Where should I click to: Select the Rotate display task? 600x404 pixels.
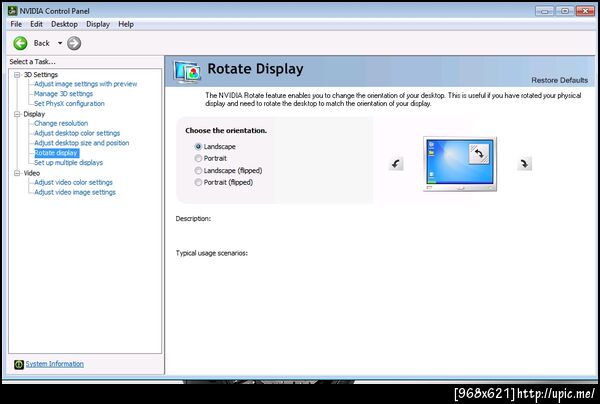57,153
